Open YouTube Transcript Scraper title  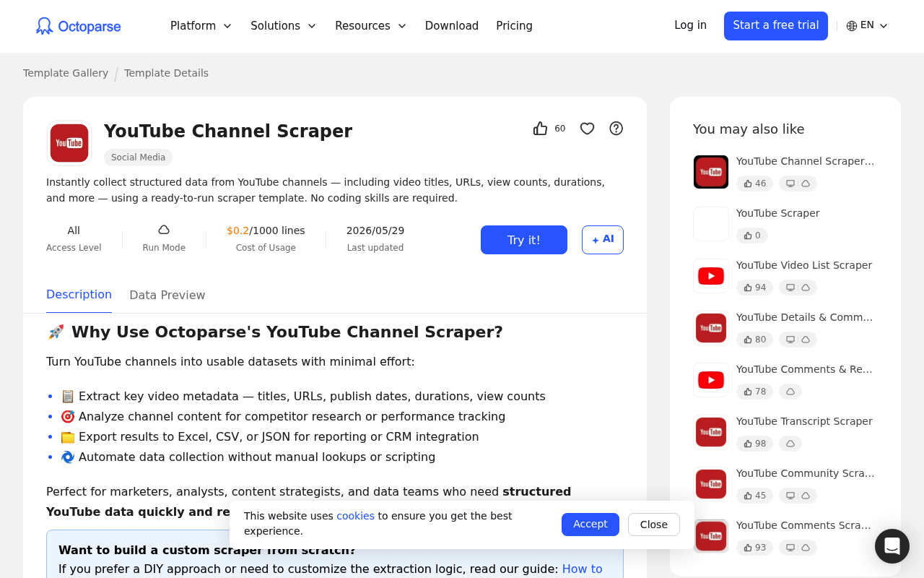804,421
